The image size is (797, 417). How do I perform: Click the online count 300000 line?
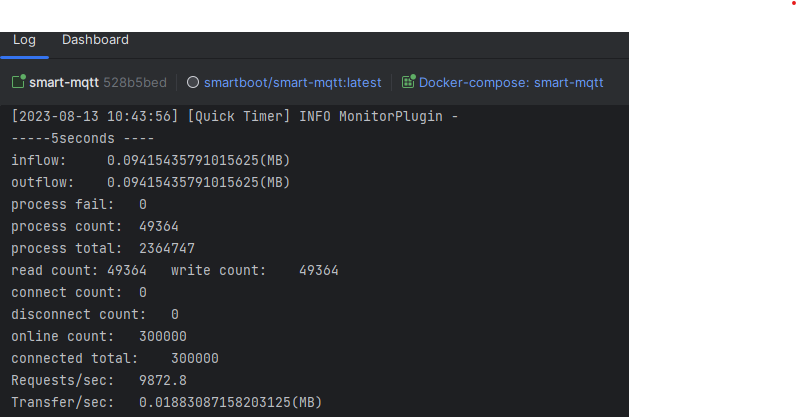tap(98, 336)
